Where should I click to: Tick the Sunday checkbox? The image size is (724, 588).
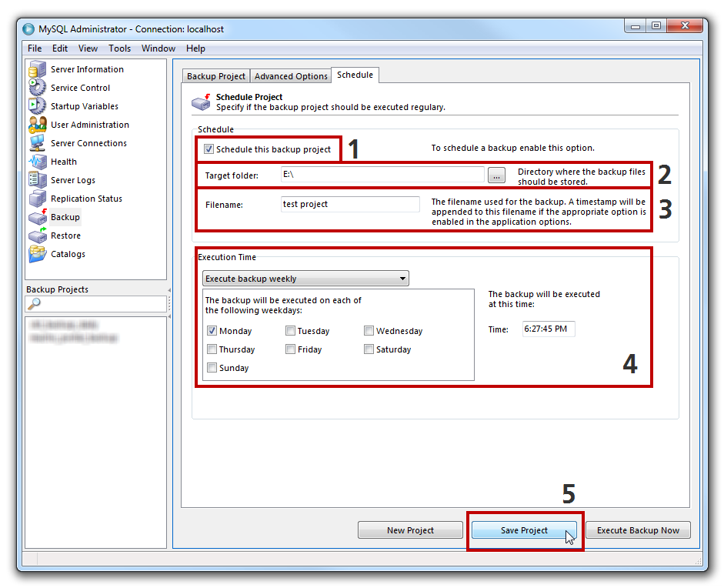point(212,368)
